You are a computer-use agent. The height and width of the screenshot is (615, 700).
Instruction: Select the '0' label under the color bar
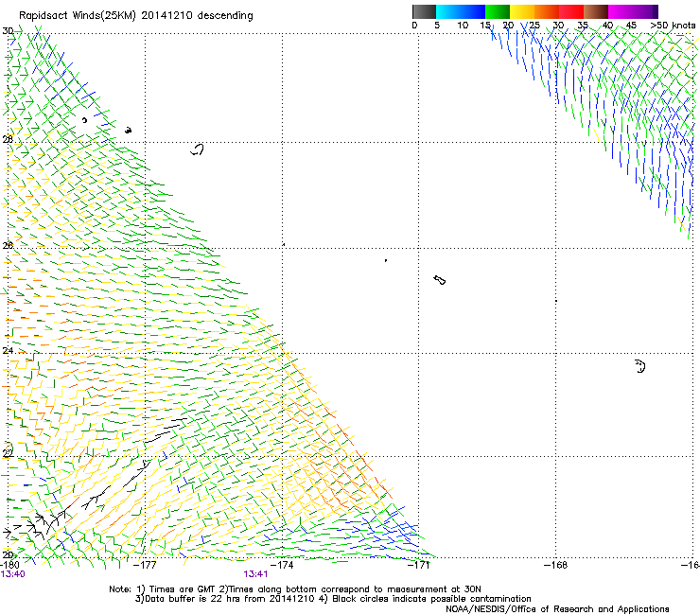coord(414,26)
